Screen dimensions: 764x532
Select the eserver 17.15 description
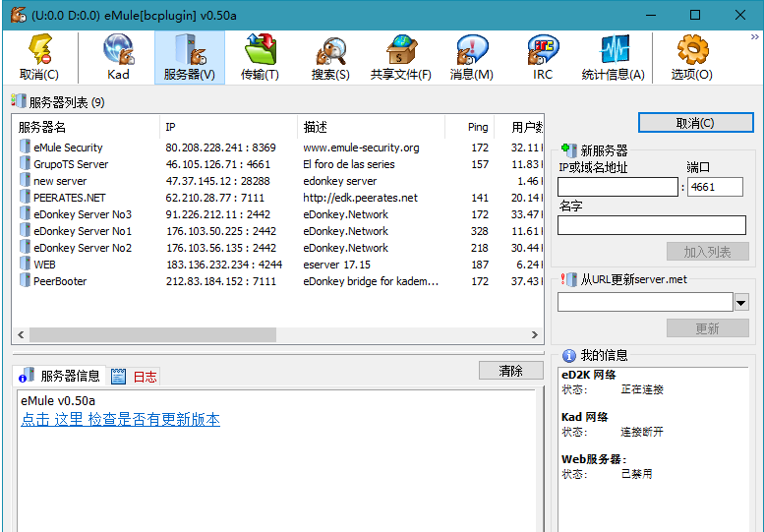336,265
